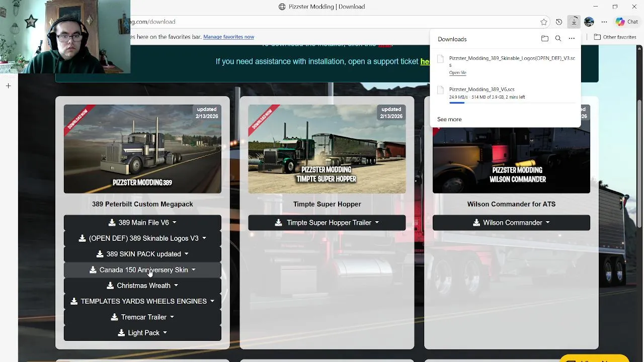
Task: Click Manage favorites now link
Action: (228, 37)
